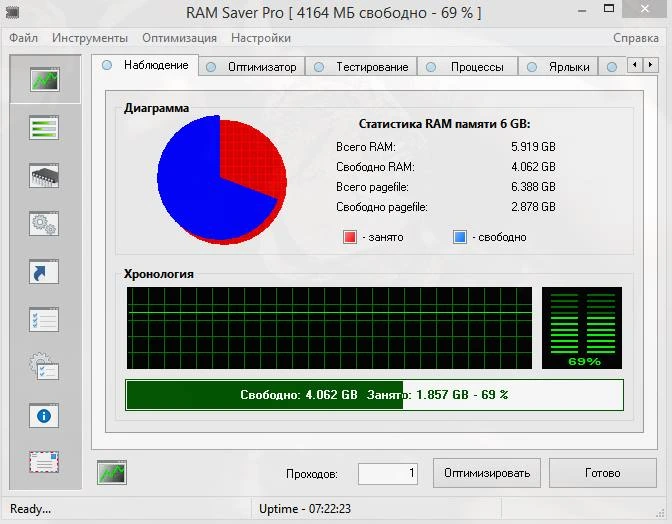
Task: Click the Uptime - 07:22:23 status entry
Action: 305,509
